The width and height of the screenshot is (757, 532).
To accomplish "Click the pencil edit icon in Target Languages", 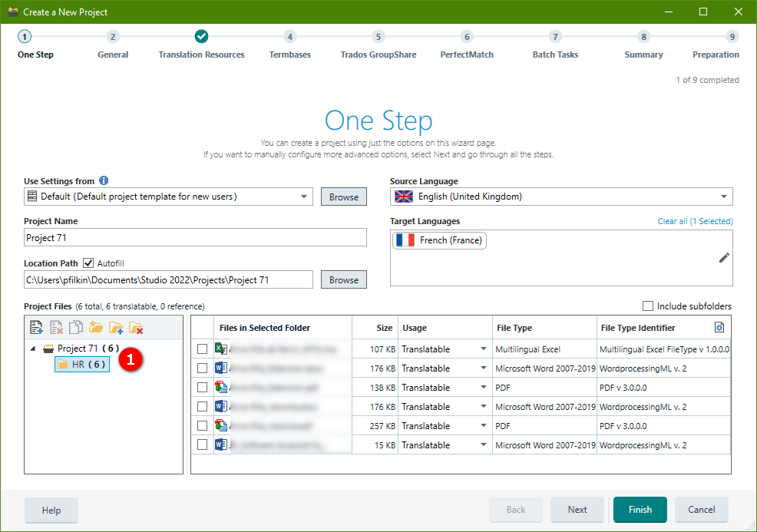I will click(x=724, y=258).
